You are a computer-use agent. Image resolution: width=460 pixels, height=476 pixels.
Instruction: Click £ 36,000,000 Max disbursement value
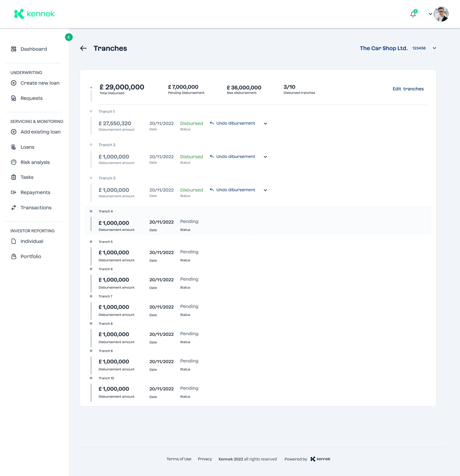[244, 88]
